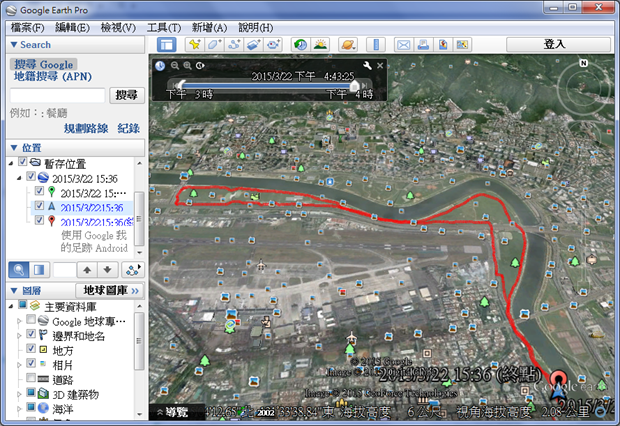Show historical imagery clock icon
This screenshot has height=426, width=620.
[x=301, y=45]
